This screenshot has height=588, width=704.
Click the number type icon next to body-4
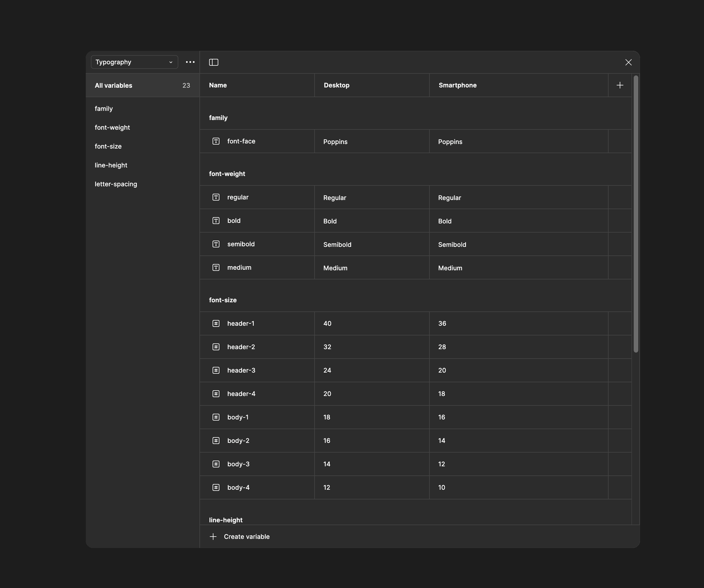(x=216, y=487)
